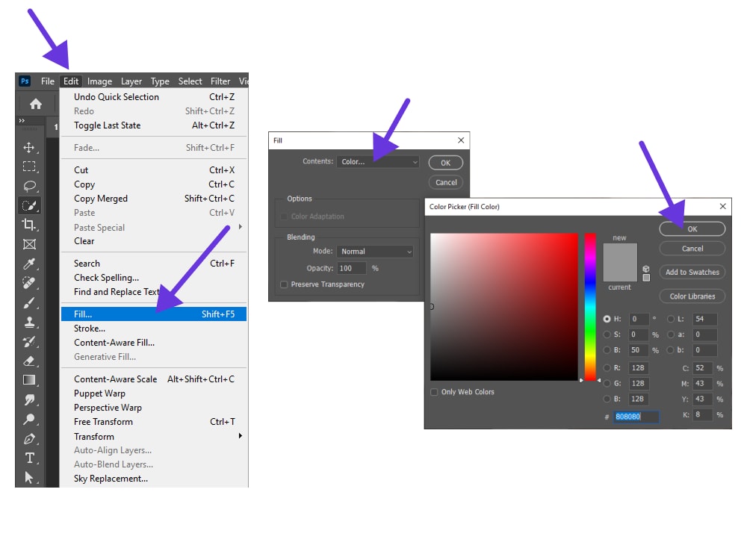Choose Undo Quick Selection
This screenshot has height=560, width=747.
(154, 96)
